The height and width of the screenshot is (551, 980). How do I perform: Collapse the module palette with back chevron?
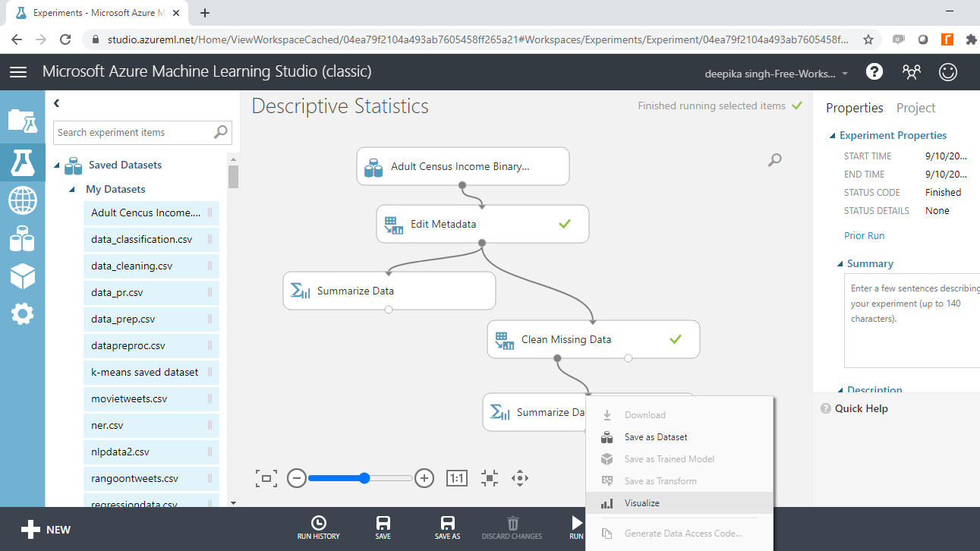pyautogui.click(x=56, y=103)
